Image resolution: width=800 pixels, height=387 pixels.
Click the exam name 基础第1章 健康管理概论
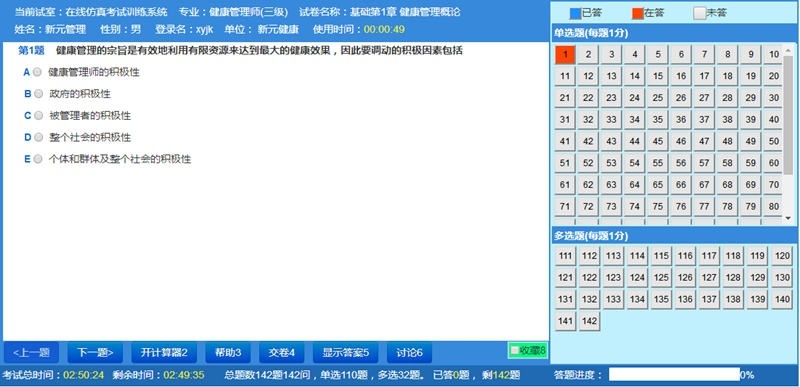click(405, 12)
